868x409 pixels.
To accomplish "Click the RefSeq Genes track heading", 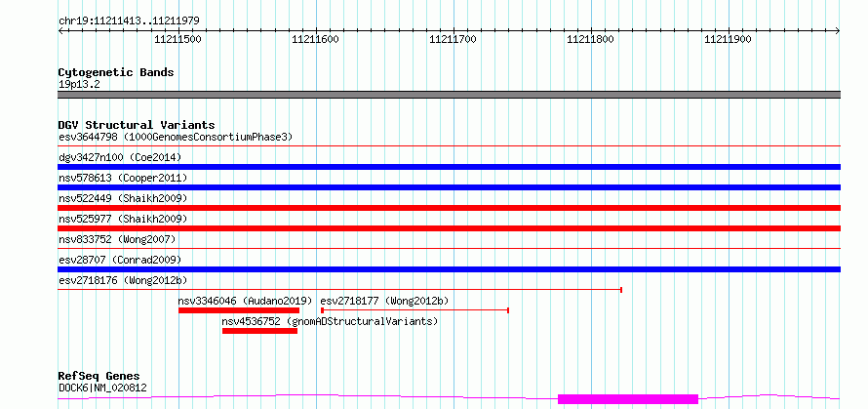I will [x=99, y=377].
